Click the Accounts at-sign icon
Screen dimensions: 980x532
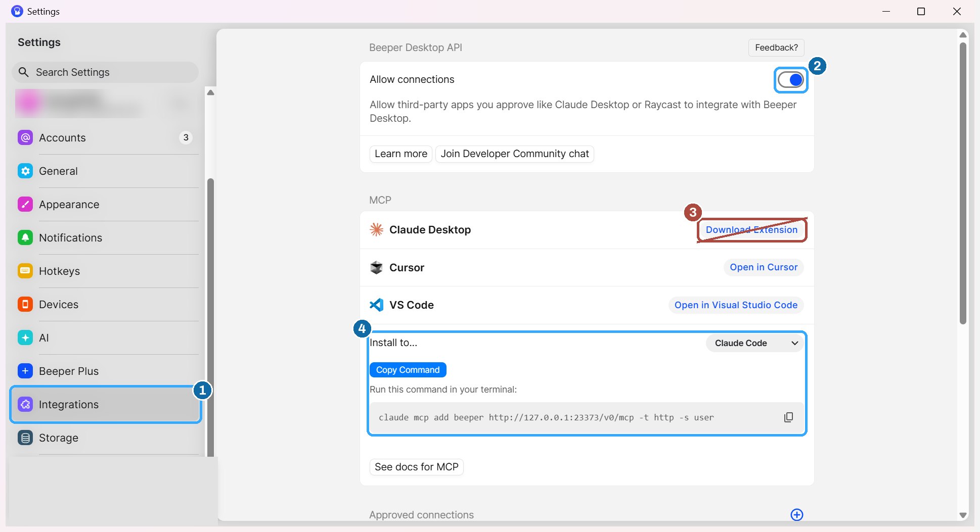25,137
